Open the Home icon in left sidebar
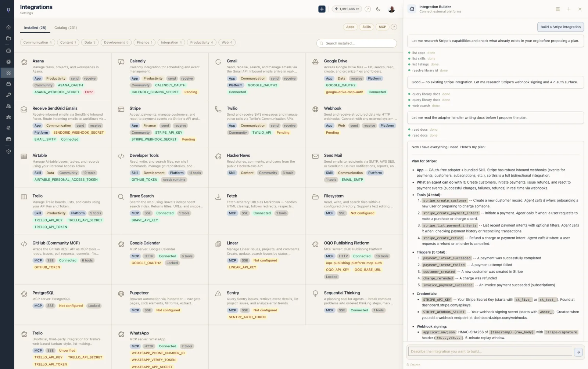 (x=8, y=27)
